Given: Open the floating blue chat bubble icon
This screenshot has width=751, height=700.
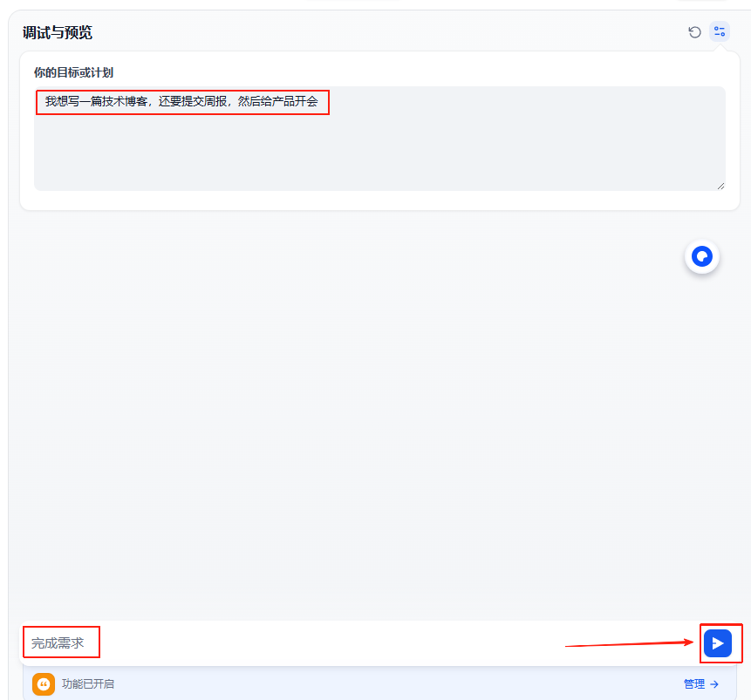Looking at the screenshot, I should (702, 257).
